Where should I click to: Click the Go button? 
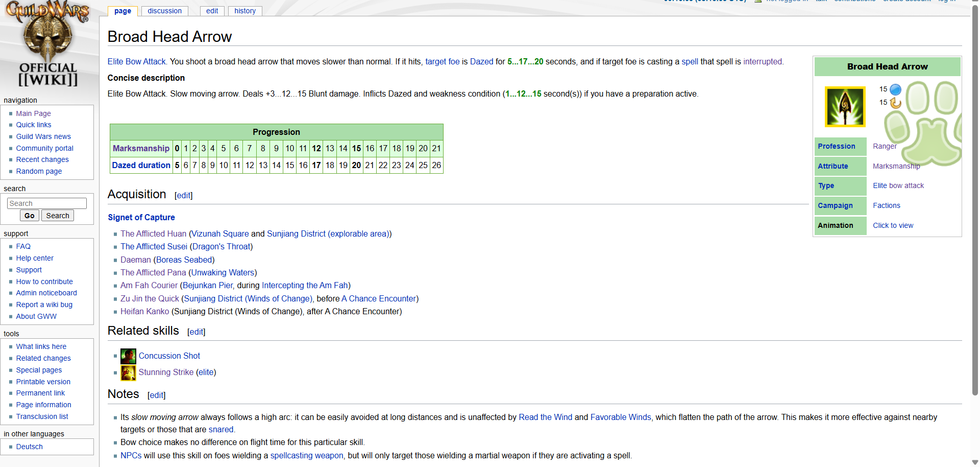[x=30, y=216]
